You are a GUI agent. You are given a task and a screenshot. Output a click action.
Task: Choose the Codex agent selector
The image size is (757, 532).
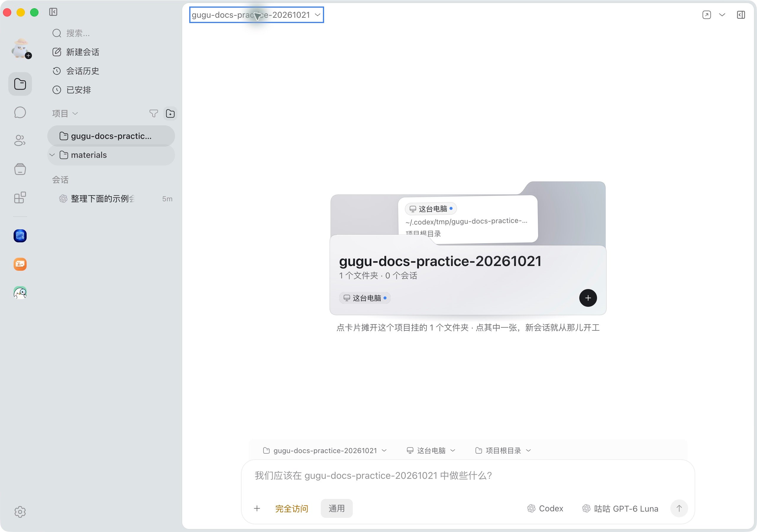click(x=545, y=509)
